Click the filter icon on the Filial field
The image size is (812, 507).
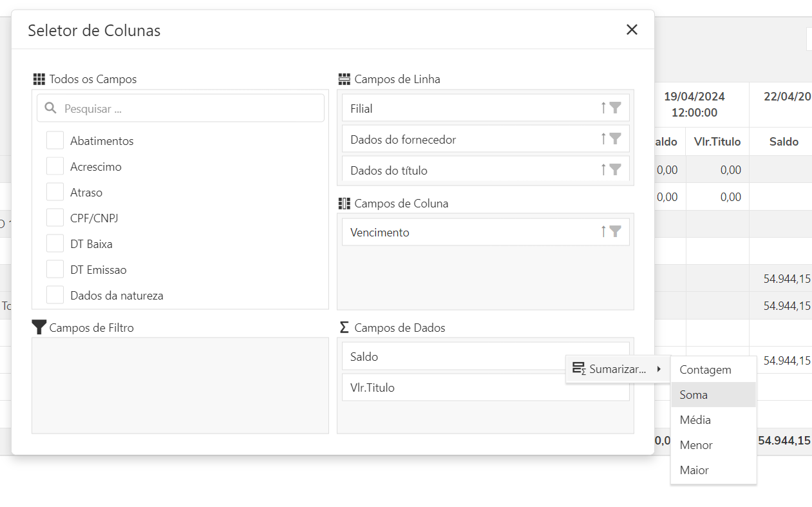pyautogui.click(x=616, y=108)
